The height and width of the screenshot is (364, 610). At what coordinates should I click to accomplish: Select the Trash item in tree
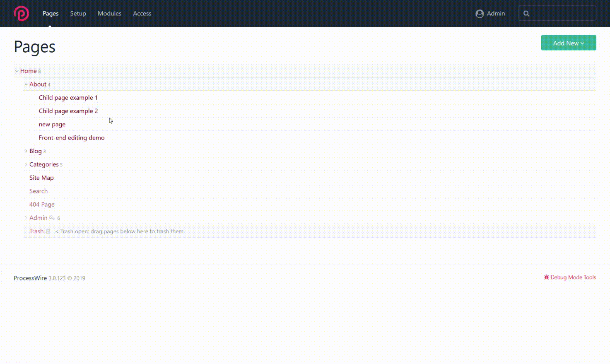click(x=36, y=231)
